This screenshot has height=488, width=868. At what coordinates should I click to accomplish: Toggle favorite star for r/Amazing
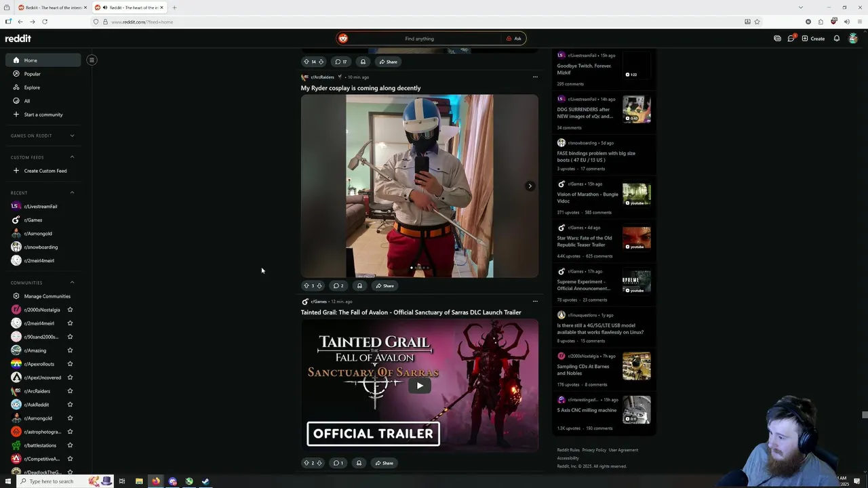70,350
